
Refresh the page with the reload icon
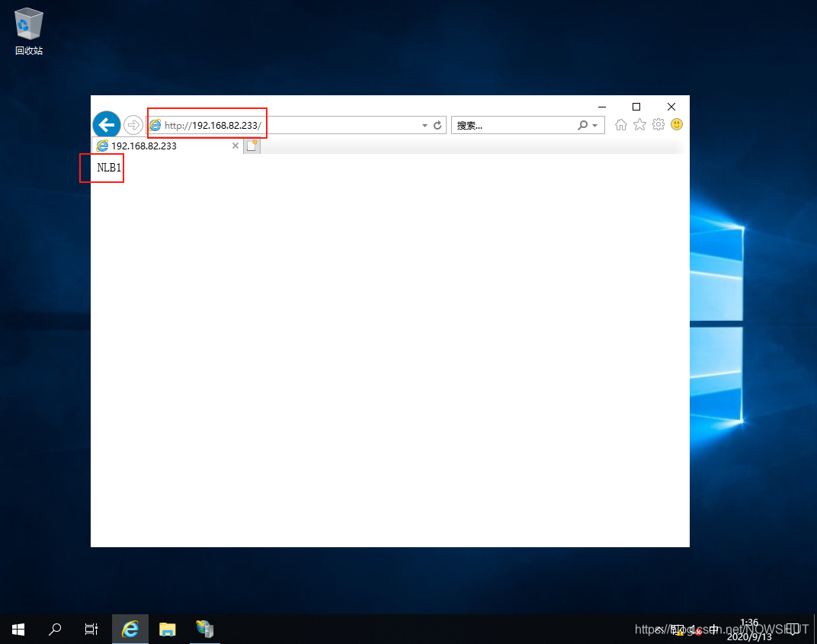437,126
